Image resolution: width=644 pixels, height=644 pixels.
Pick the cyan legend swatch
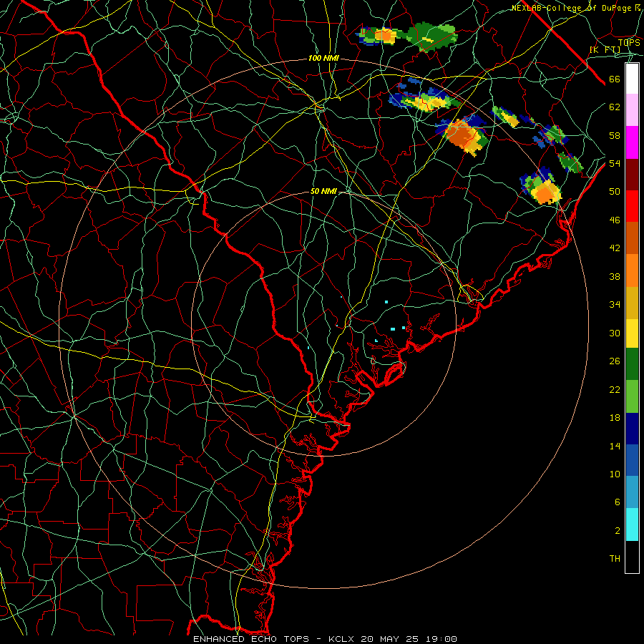coord(632,525)
